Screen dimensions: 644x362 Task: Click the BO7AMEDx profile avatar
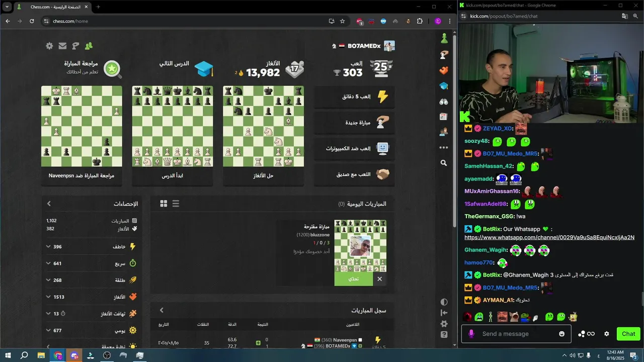click(389, 46)
